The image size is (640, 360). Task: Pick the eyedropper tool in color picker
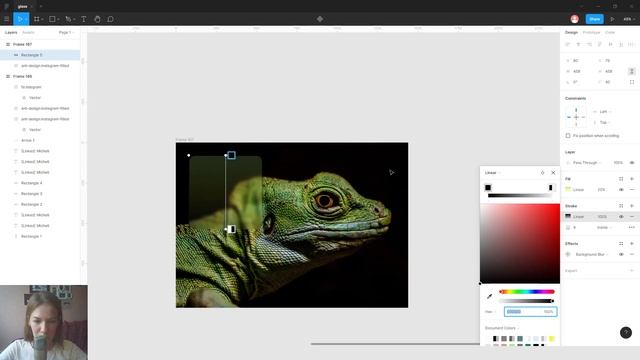[489, 296]
